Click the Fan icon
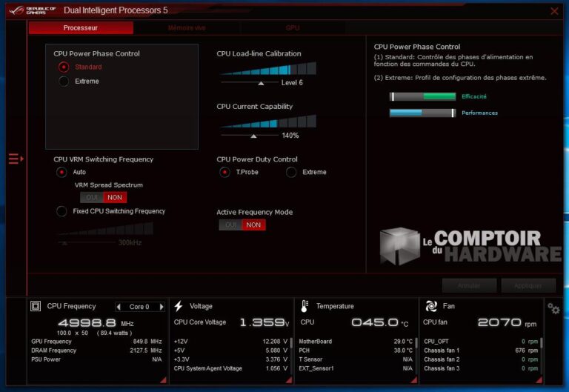 click(x=431, y=306)
